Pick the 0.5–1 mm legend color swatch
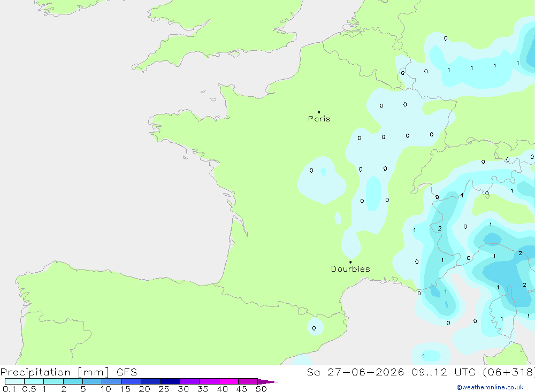 click(x=34, y=381)
